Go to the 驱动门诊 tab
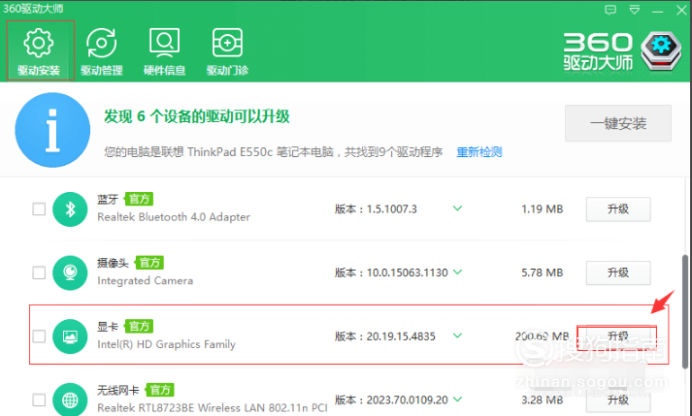 tap(227, 51)
